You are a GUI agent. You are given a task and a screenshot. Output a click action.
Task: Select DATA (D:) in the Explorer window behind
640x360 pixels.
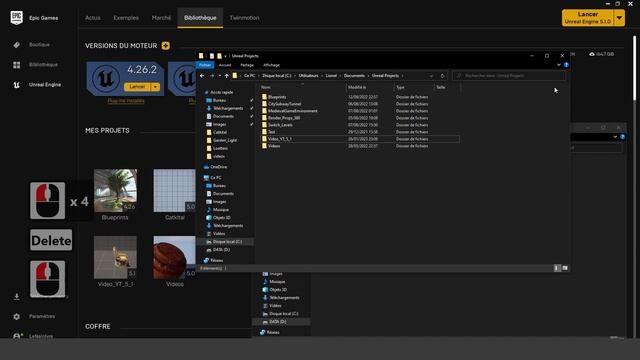(x=278, y=322)
